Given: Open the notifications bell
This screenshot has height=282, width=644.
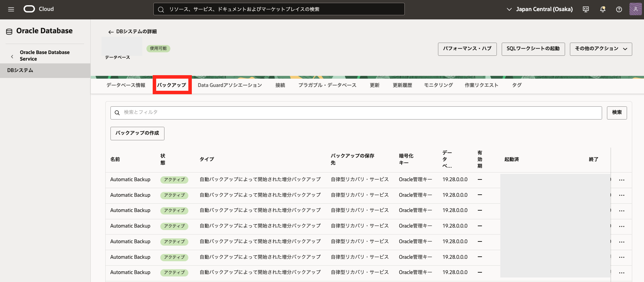Looking at the screenshot, I should (602, 9).
